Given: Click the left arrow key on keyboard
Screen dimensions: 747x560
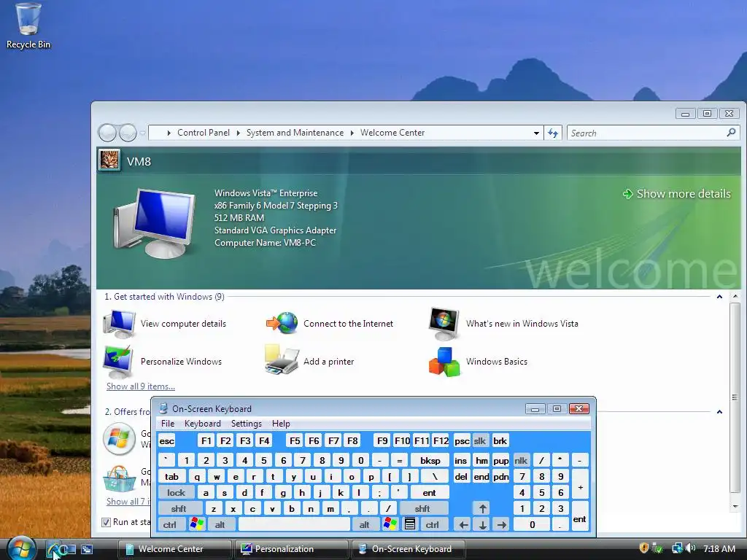Looking at the screenshot, I should pos(463,524).
